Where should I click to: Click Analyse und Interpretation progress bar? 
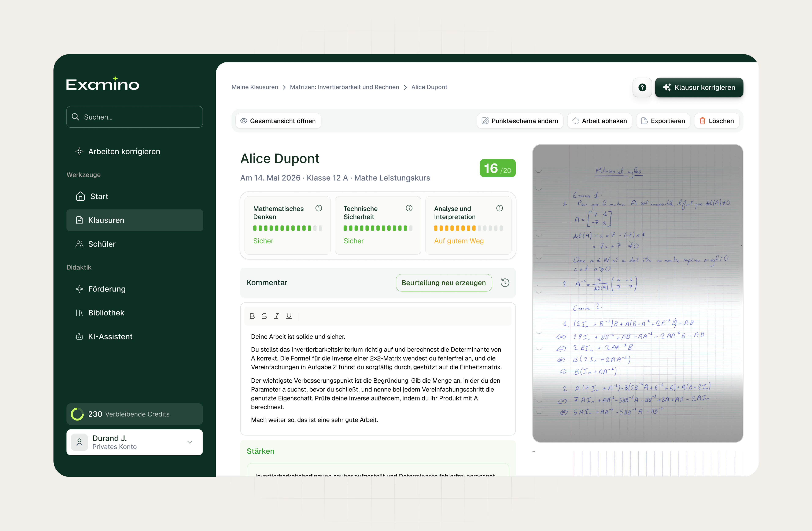(468, 228)
